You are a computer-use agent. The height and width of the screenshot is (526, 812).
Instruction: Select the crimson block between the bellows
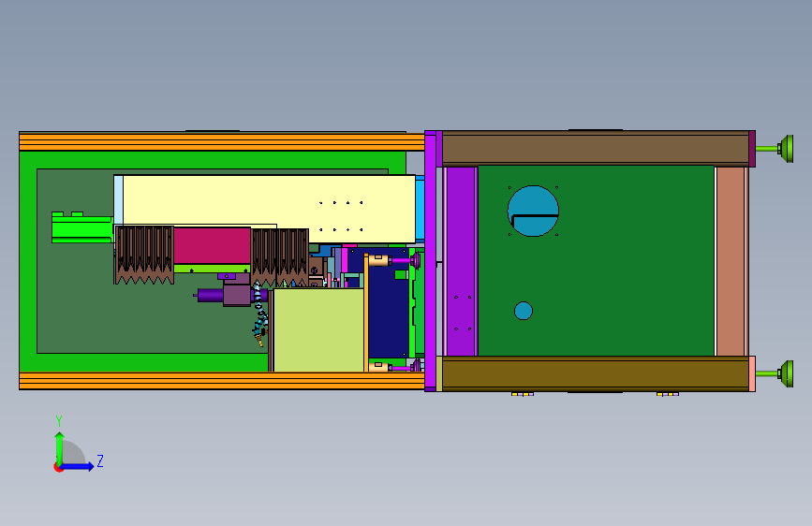tap(212, 245)
